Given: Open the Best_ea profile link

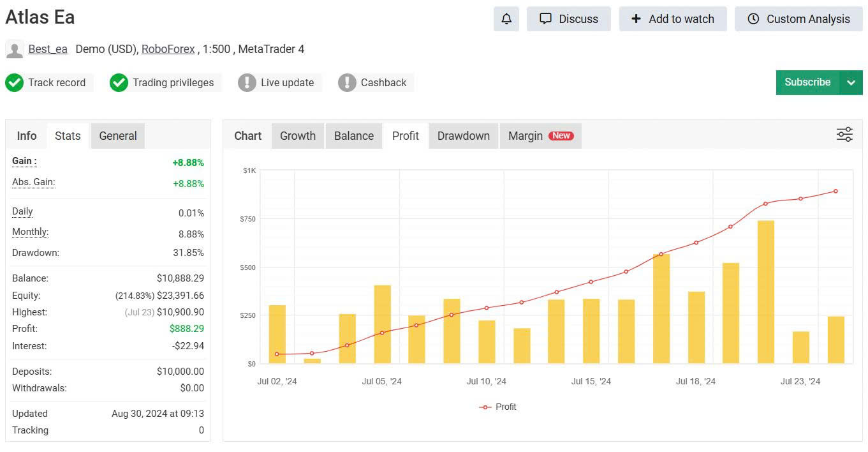Looking at the screenshot, I should (x=48, y=49).
